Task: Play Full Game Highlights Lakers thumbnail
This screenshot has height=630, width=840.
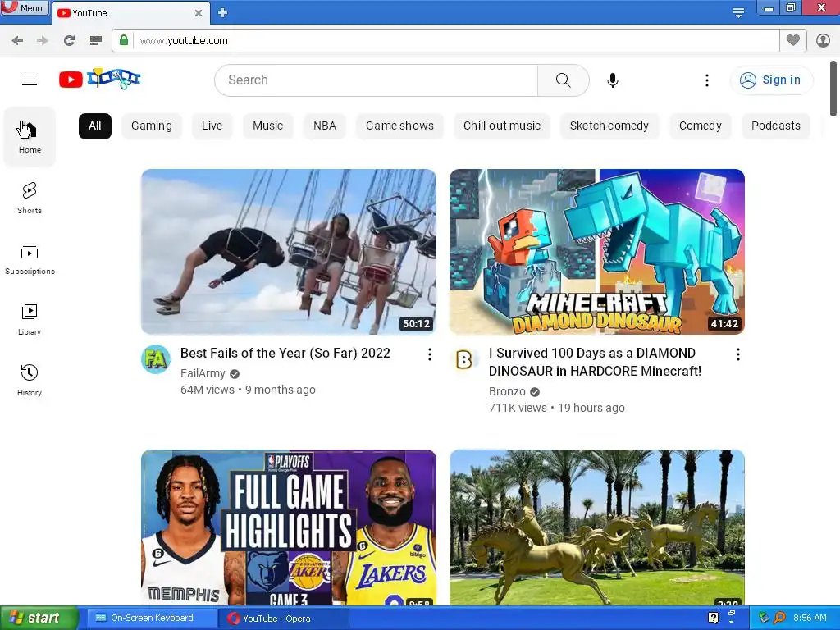Action: coord(288,527)
